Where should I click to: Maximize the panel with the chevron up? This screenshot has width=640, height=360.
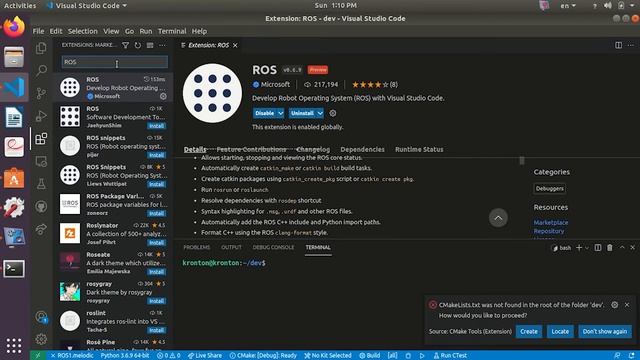622,248
